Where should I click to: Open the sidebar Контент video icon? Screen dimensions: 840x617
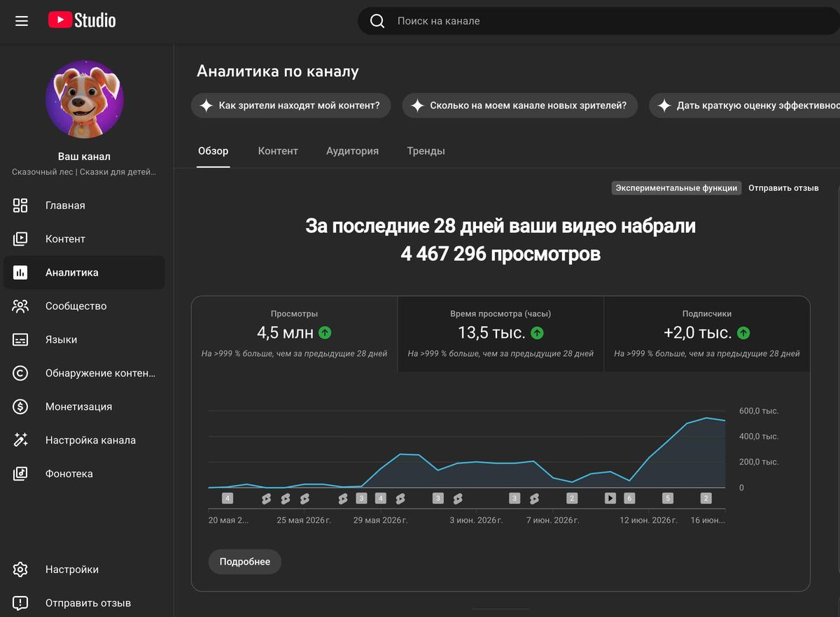tap(20, 239)
